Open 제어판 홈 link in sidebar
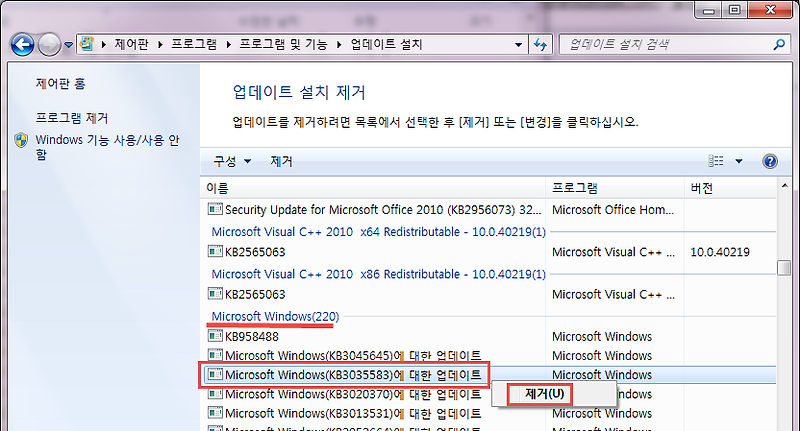The image size is (800, 431). 60,84
